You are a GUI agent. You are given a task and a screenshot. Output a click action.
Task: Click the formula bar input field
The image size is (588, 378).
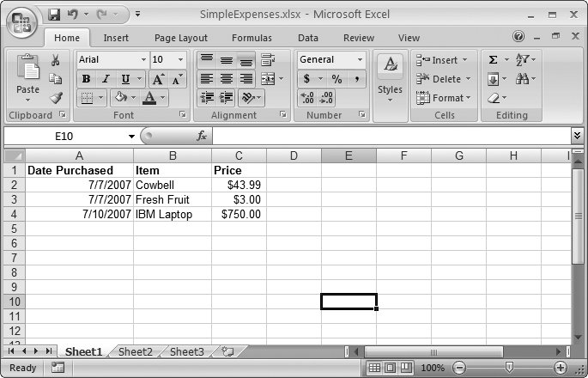[x=391, y=136]
